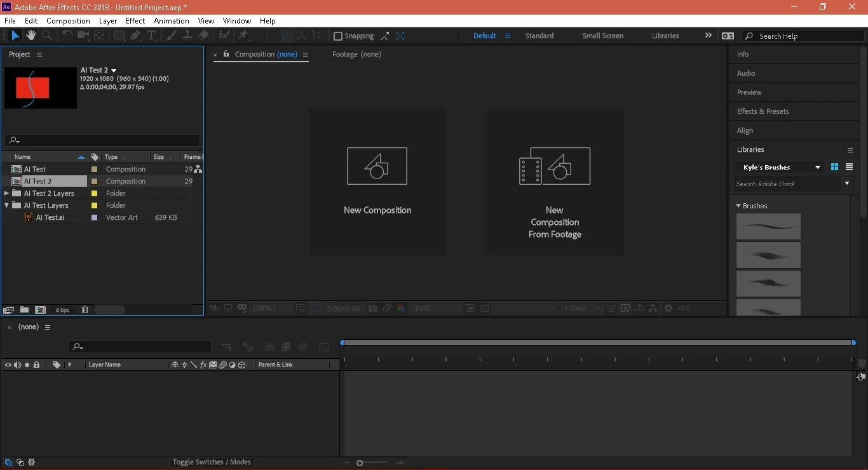Open Search Adobe Stock options dropdown arrow

847,184
